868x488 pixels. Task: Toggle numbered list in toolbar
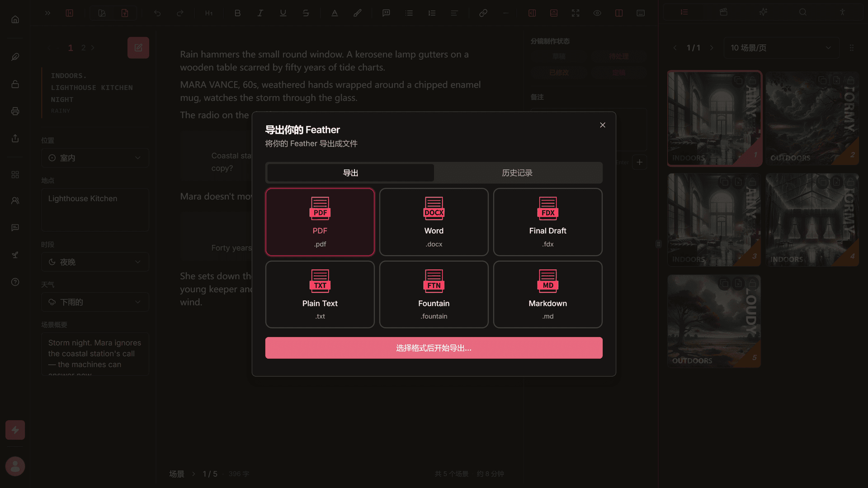432,13
